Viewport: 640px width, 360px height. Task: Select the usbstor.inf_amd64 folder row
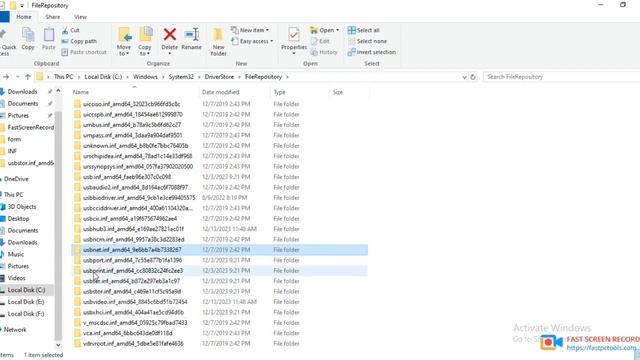(x=220, y=291)
